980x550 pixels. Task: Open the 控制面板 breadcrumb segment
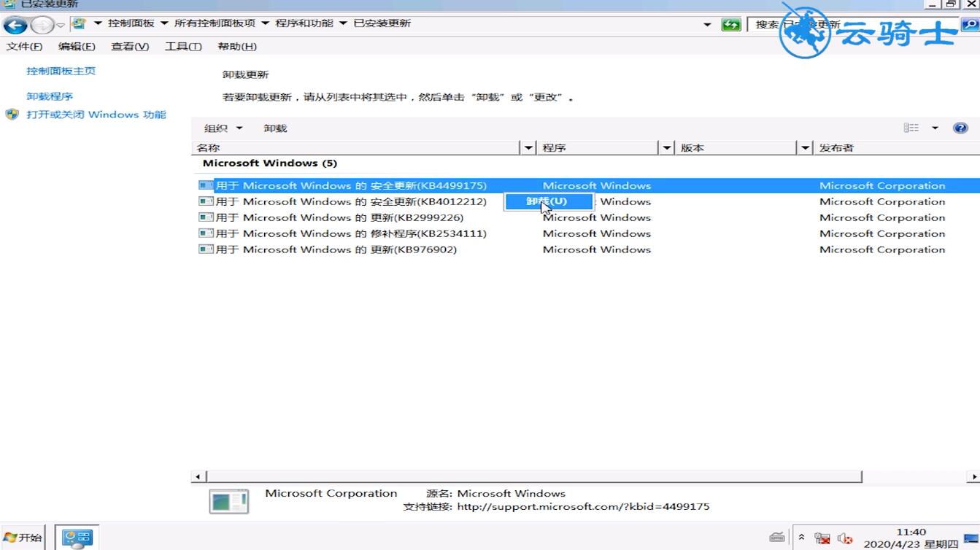(131, 23)
